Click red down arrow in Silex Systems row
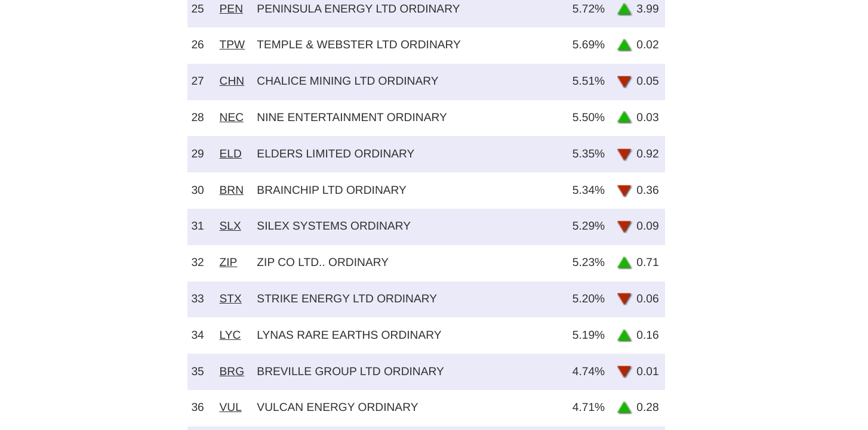 click(624, 227)
